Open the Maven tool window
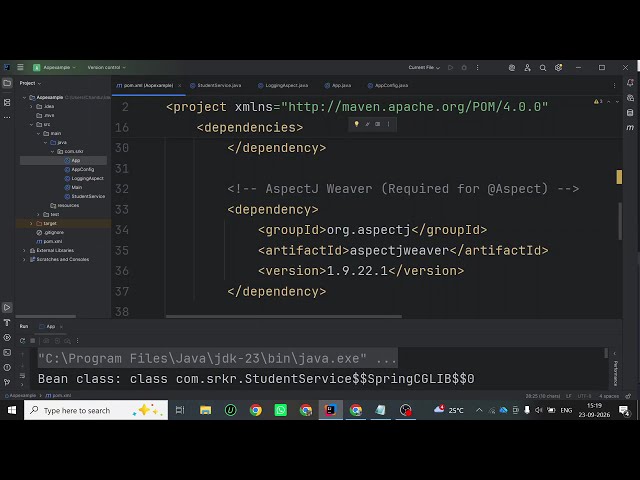 (x=630, y=127)
